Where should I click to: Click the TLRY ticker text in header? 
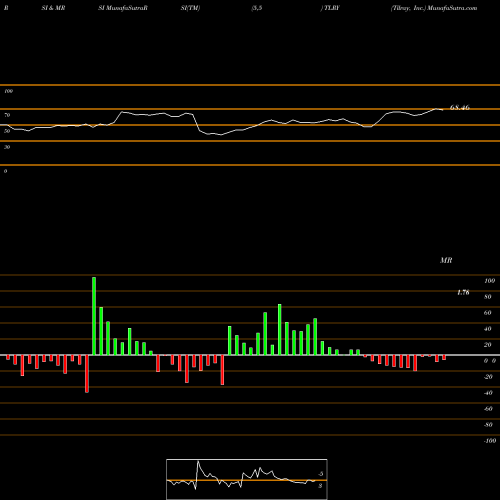(x=332, y=8)
